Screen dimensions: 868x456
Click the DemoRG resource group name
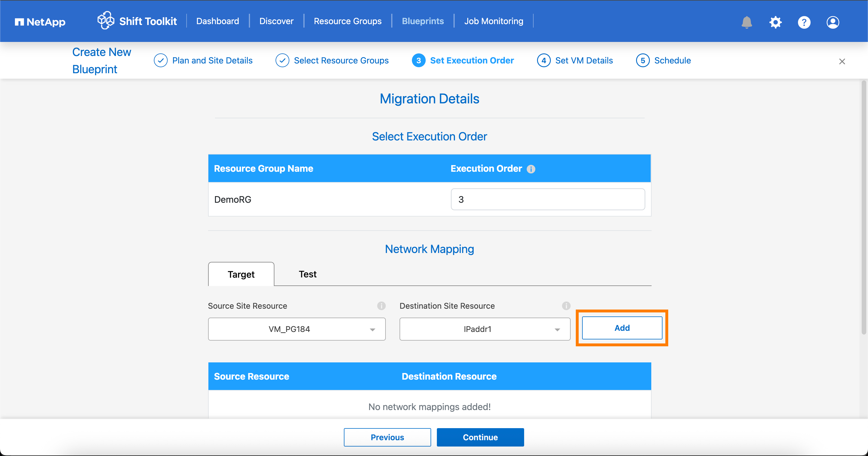[232, 200]
